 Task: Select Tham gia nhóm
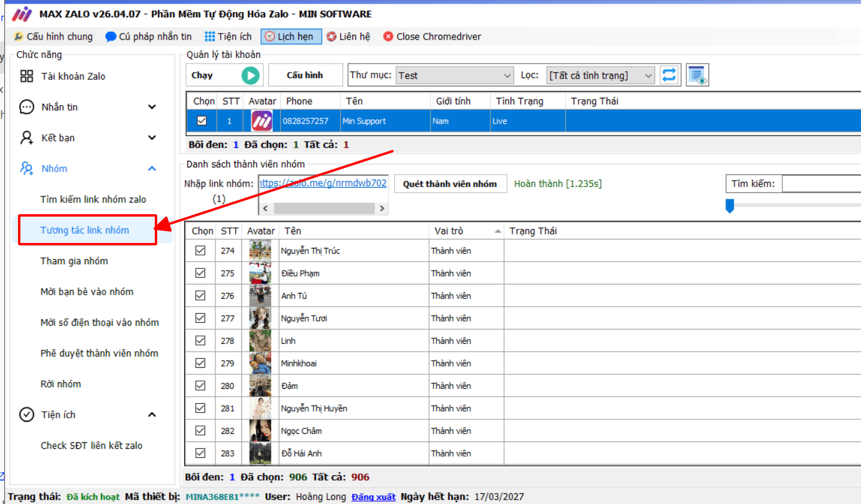(x=74, y=261)
